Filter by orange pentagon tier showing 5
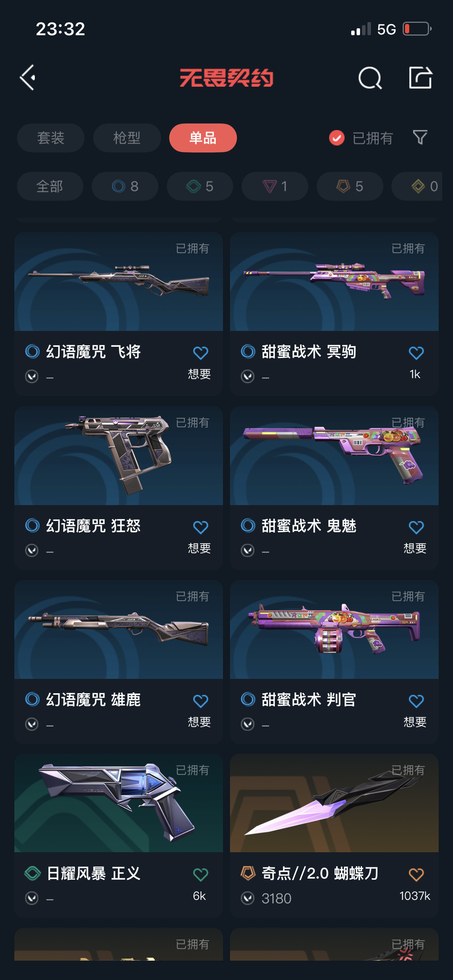The height and width of the screenshot is (980, 453). (350, 186)
